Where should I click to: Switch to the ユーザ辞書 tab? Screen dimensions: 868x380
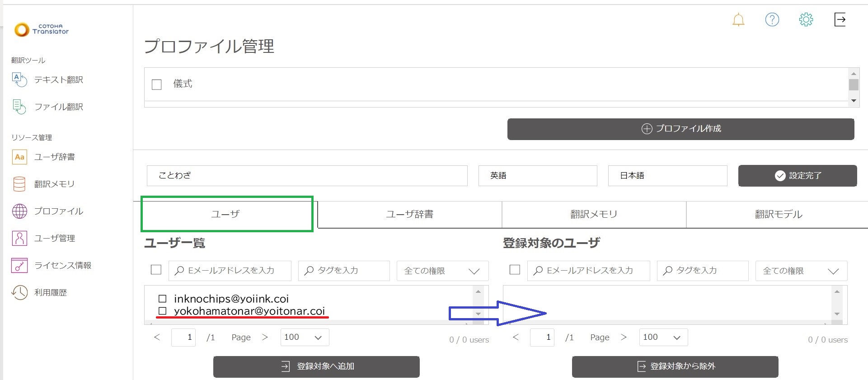pyautogui.click(x=409, y=214)
